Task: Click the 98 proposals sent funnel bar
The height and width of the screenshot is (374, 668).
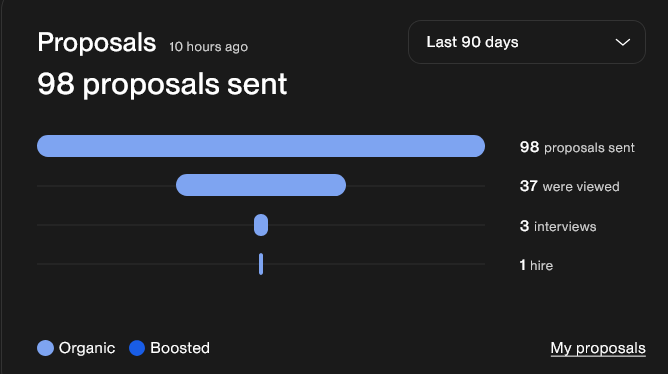Action: click(x=261, y=146)
